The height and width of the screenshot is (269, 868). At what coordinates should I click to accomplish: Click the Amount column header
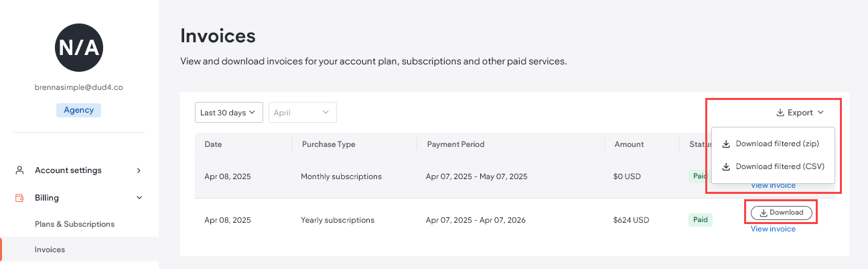(x=628, y=144)
